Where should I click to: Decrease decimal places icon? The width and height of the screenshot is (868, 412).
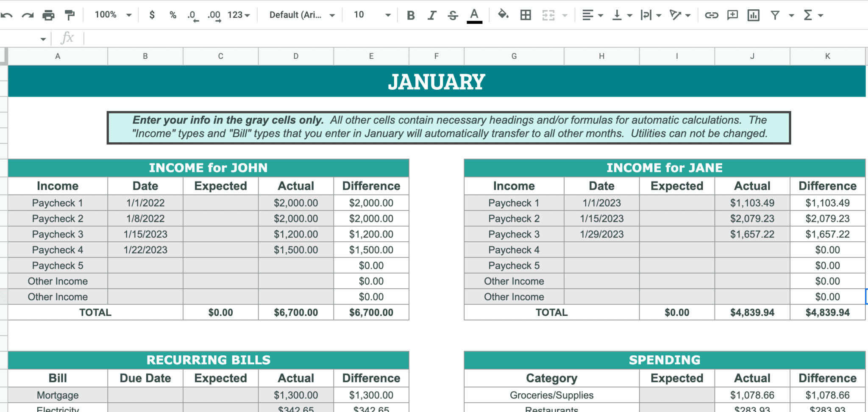click(193, 16)
